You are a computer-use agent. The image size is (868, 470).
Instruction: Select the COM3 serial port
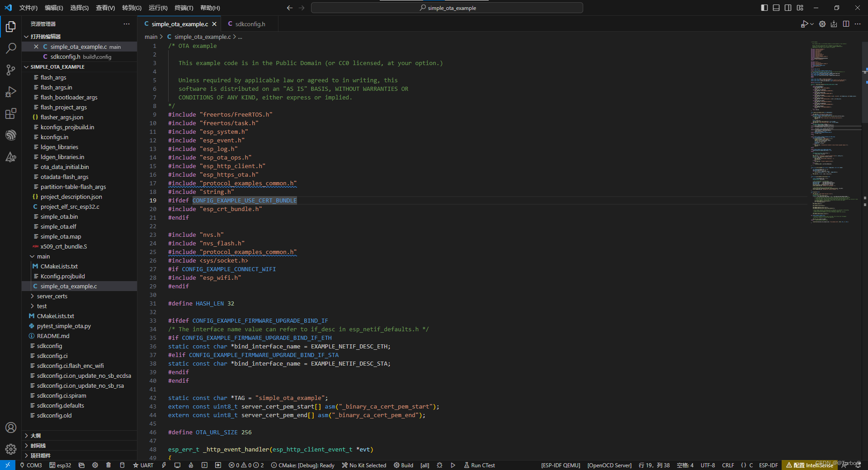31,465
